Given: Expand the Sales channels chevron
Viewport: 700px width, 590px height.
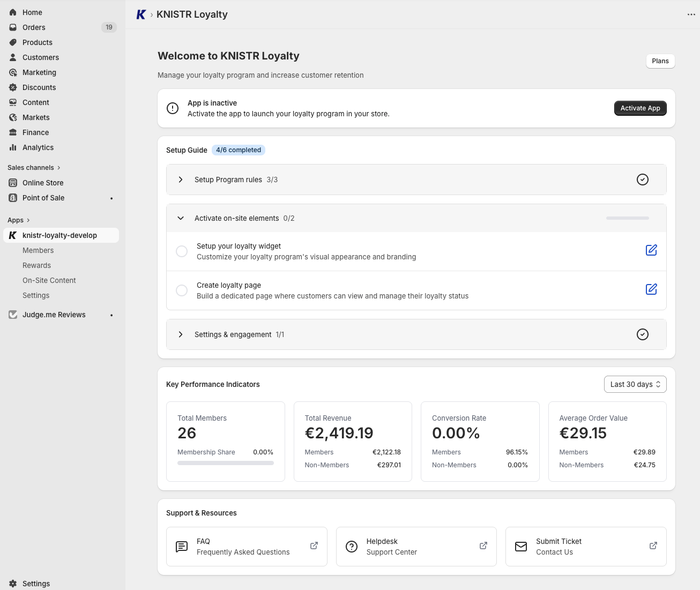Looking at the screenshot, I should point(59,168).
